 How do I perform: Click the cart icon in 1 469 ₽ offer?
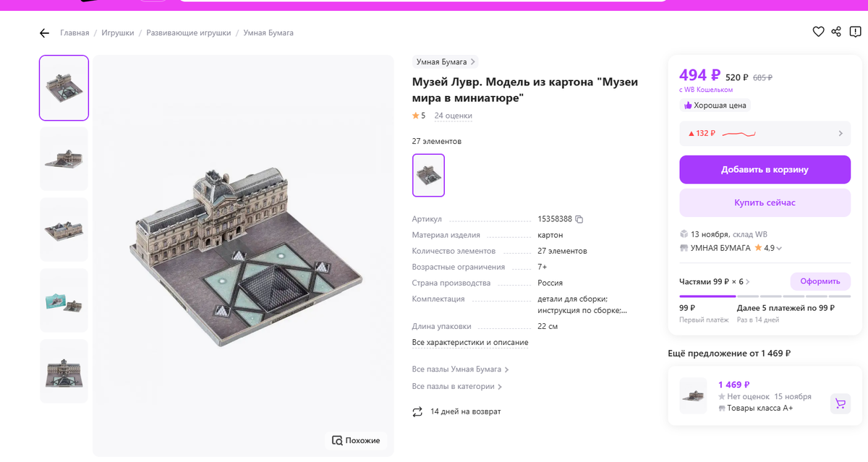pos(840,403)
